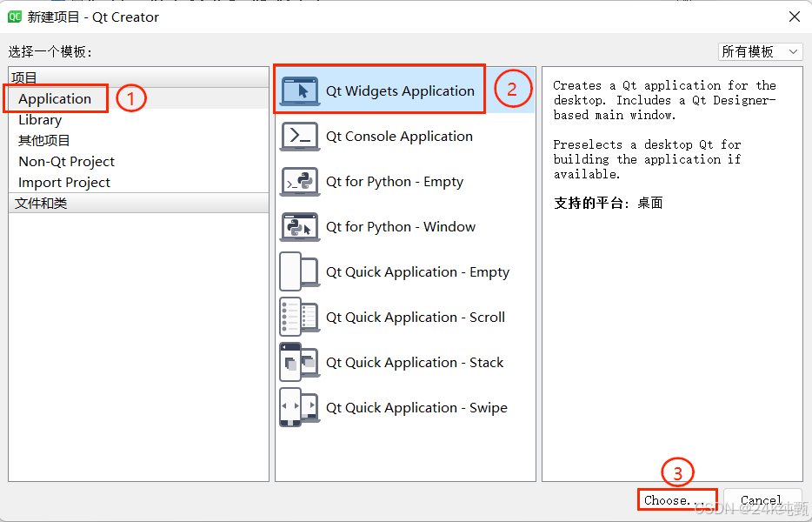Click the 项目 section header
This screenshot has height=522, width=812.
(139, 77)
